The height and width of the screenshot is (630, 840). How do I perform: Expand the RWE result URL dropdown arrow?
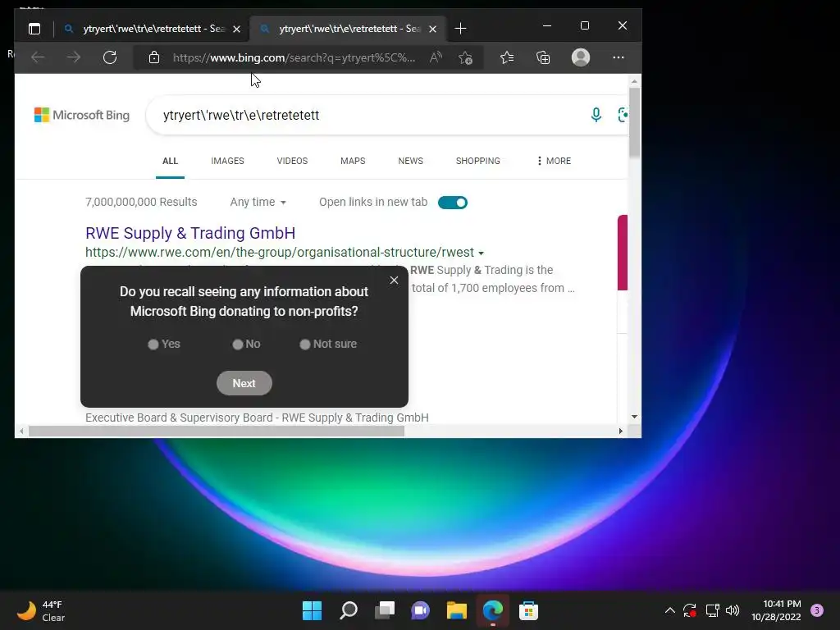coord(481,253)
